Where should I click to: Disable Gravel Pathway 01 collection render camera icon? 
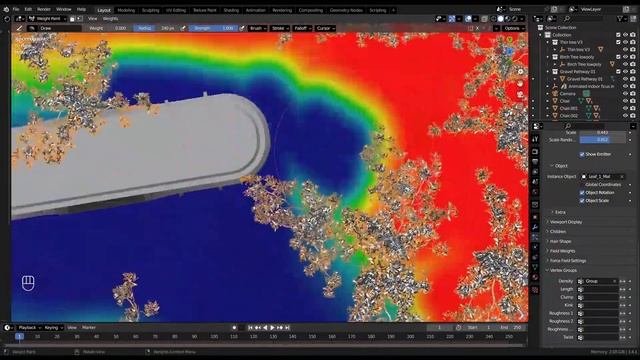pyautogui.click(x=633, y=71)
